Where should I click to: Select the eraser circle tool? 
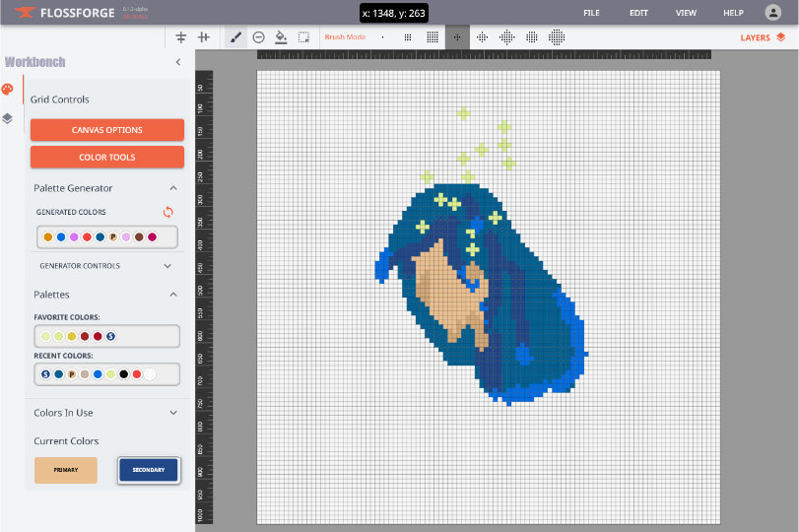click(258, 37)
